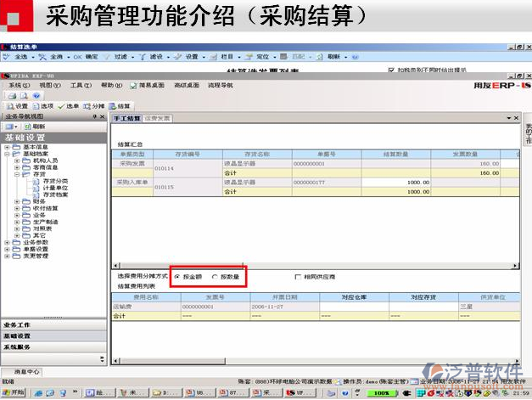532x400 pixels.
Task: Click the 结算 settlement toolbar icon
Action: 112,105
